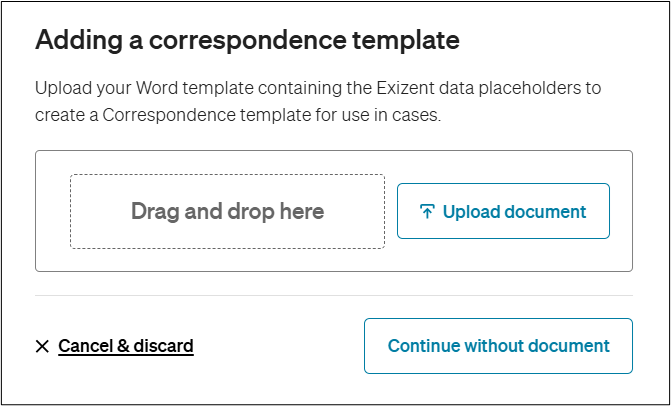Image resolution: width=671 pixels, height=406 pixels.
Task: Click the X icon beside Cancel & discard
Action: [x=42, y=346]
